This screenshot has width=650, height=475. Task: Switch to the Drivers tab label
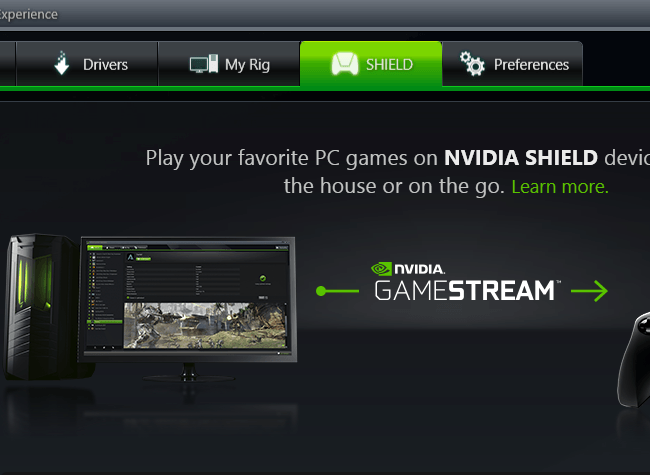click(105, 65)
